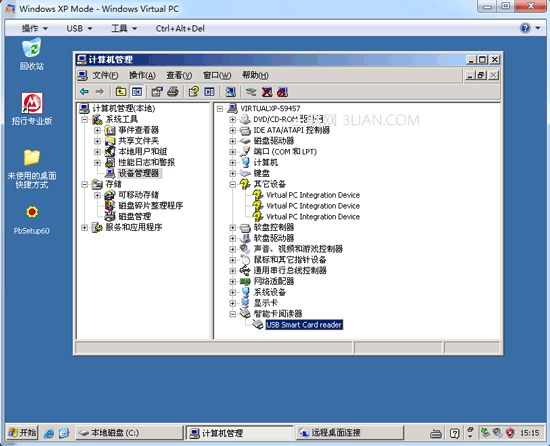Click Scan for hardware changes icon
550x446 pixels.
(x=230, y=92)
